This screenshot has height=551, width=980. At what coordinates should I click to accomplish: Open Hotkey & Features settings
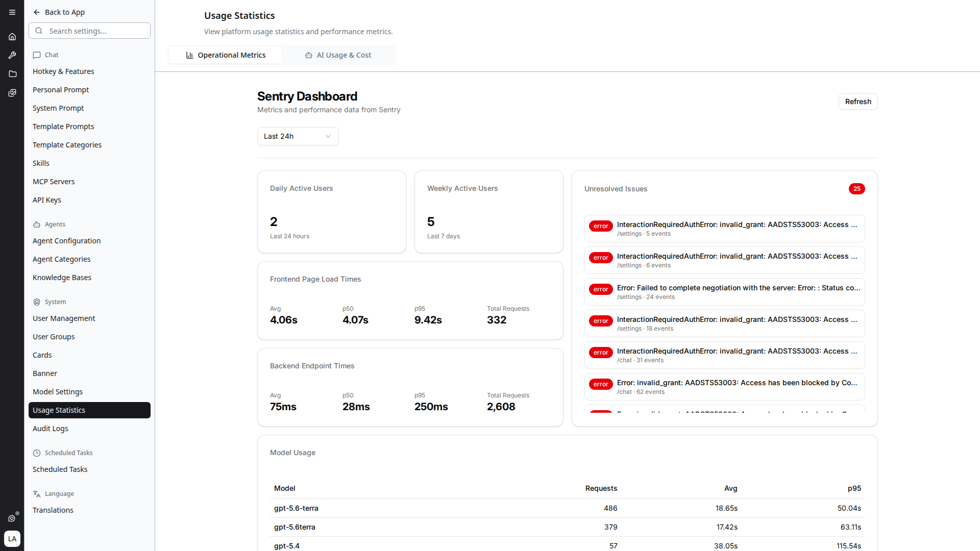tap(89, 71)
